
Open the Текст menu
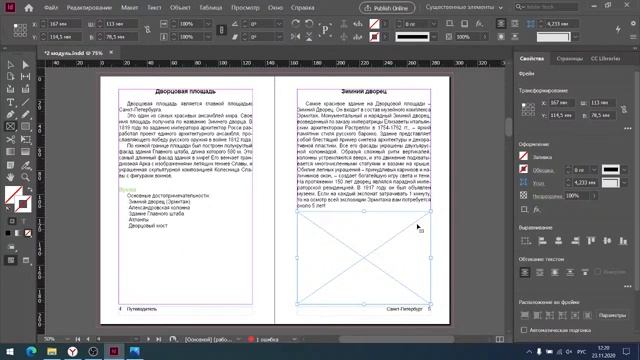(154, 8)
